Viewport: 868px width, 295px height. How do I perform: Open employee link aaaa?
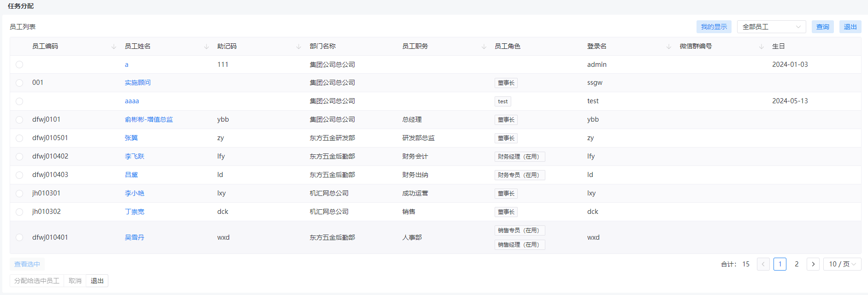pos(132,101)
